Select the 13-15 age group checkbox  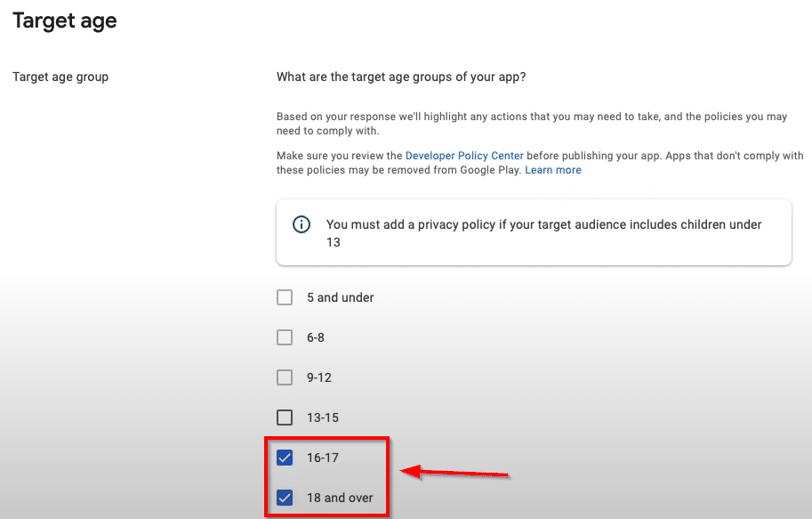[285, 418]
